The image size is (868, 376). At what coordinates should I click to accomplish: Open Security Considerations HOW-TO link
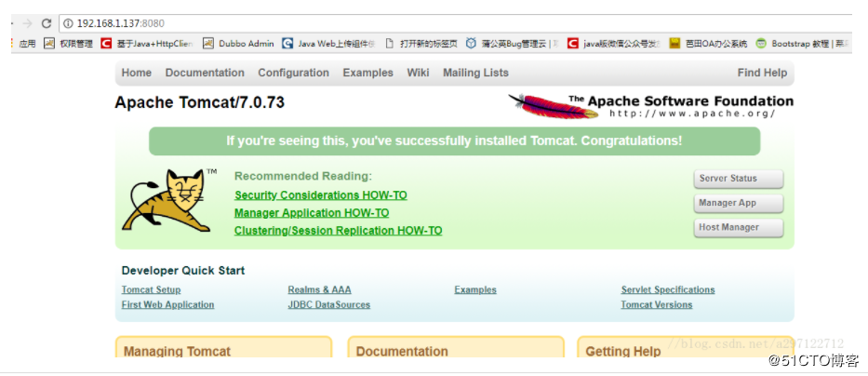point(321,195)
